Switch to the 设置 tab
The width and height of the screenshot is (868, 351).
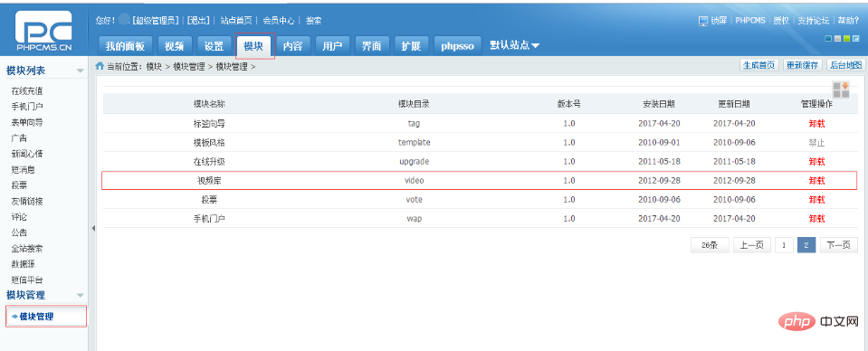coord(215,46)
